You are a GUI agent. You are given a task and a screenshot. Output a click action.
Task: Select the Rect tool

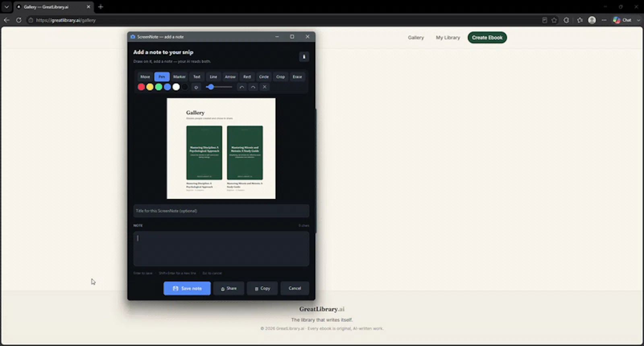tap(247, 77)
